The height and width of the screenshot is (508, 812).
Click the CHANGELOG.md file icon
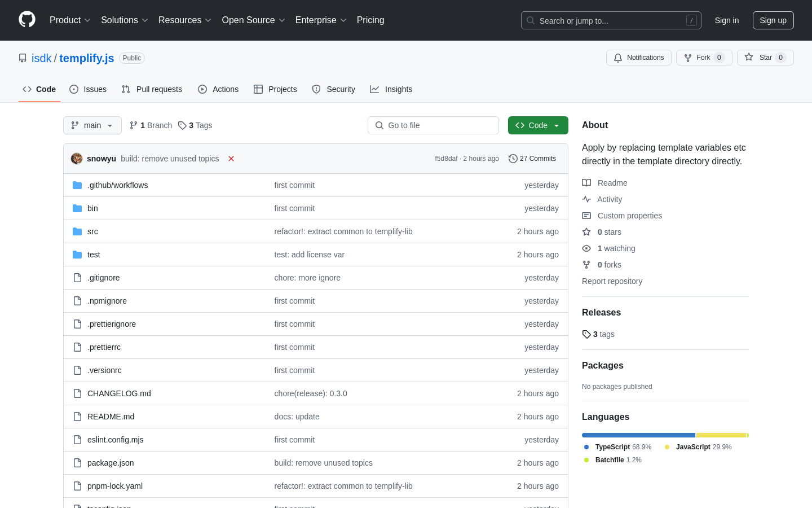point(77,393)
